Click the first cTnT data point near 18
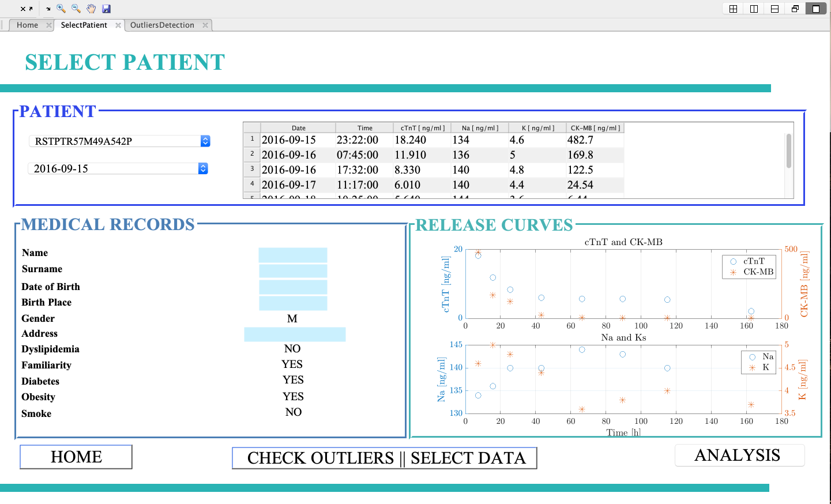Viewport: 831px width, 504px height. (x=478, y=255)
